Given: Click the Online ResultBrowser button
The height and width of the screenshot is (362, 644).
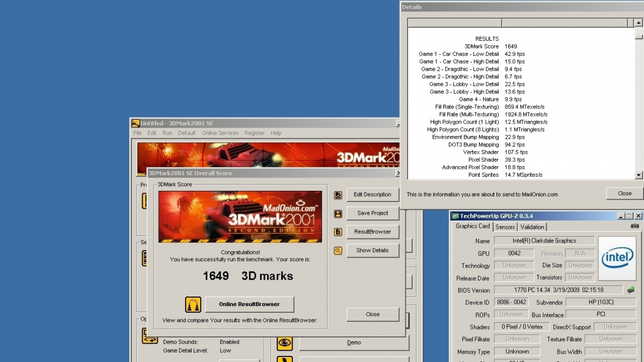Looking at the screenshot, I should click(x=249, y=304).
